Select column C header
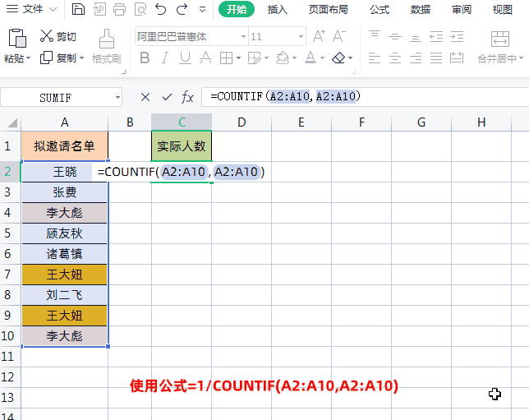Viewport: 529px width, 420px height. coord(182,122)
